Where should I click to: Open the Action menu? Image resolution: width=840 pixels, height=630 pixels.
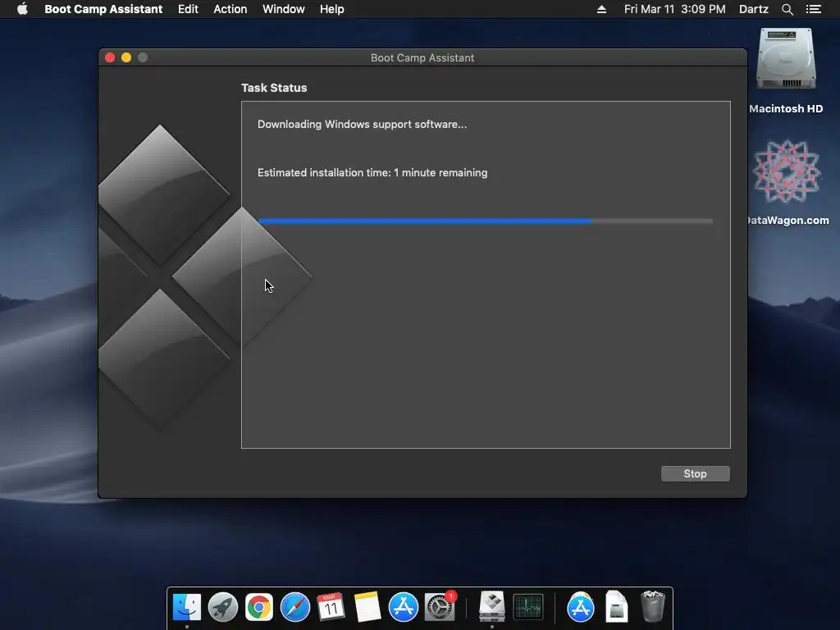click(231, 9)
